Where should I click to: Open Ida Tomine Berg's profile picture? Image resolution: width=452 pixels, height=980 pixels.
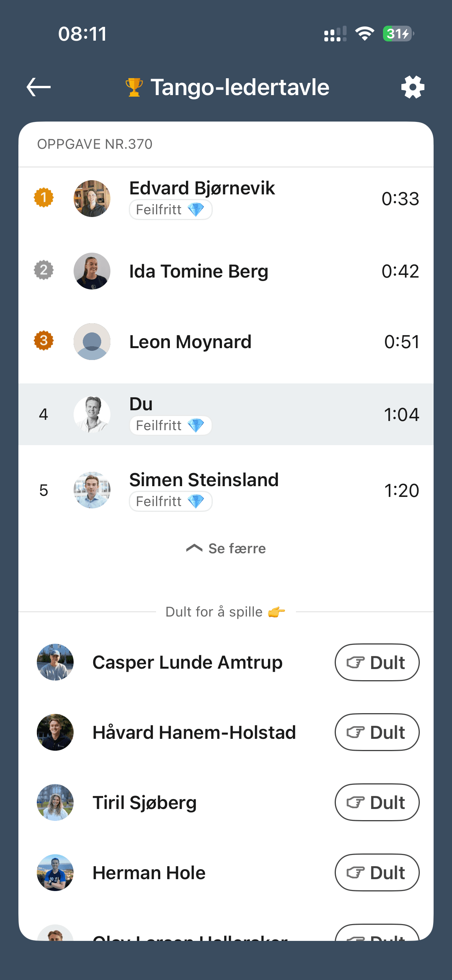[x=92, y=271]
